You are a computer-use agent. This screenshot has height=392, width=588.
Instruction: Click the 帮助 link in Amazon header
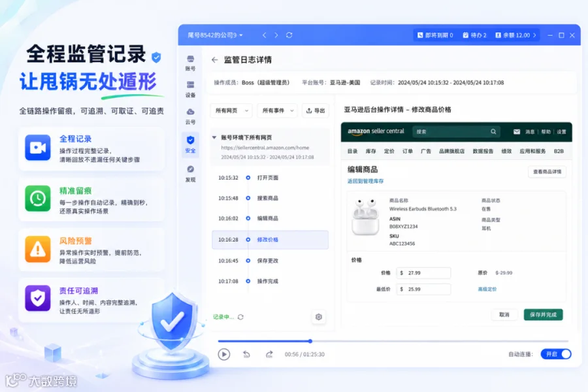546,132
